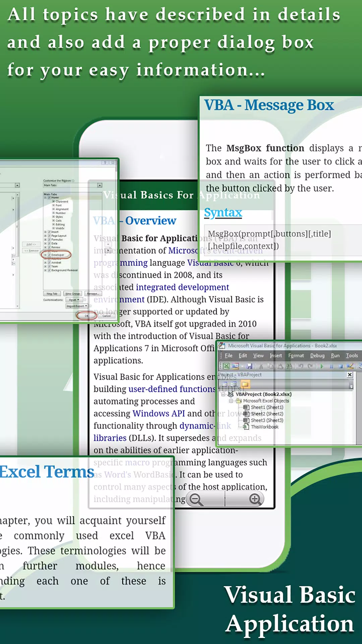Expand the Font group node

(53, 205)
